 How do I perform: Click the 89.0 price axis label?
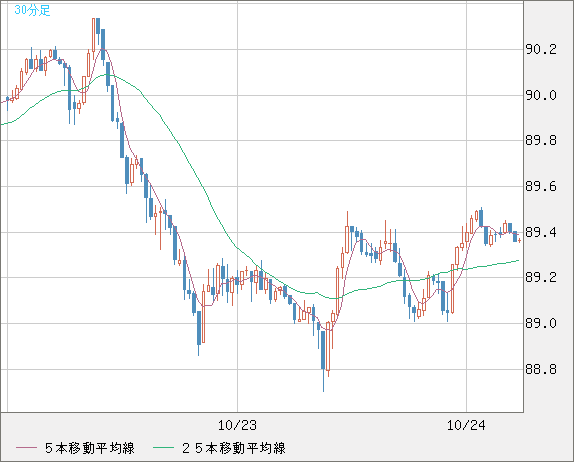coord(541,324)
